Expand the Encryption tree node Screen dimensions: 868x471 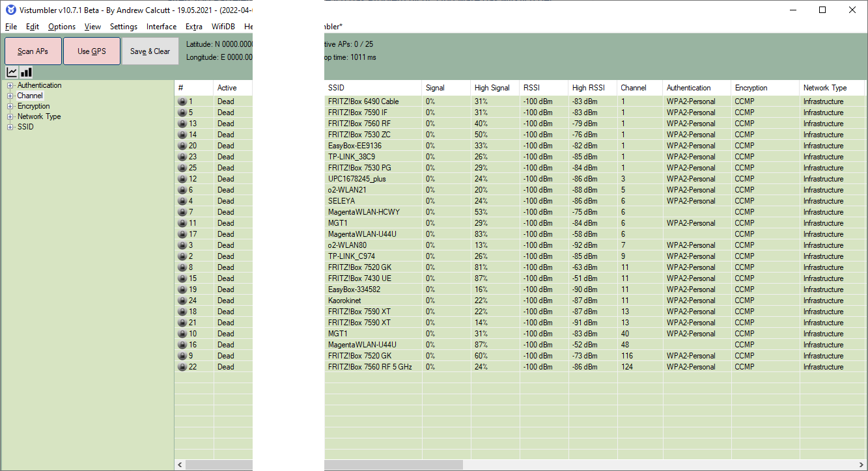[x=10, y=106]
